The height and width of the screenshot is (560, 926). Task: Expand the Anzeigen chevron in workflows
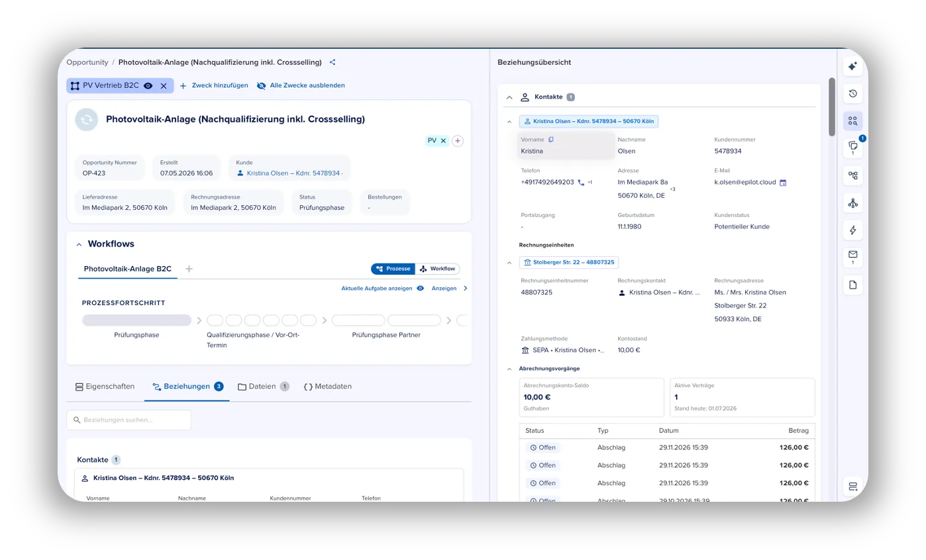pyautogui.click(x=465, y=289)
